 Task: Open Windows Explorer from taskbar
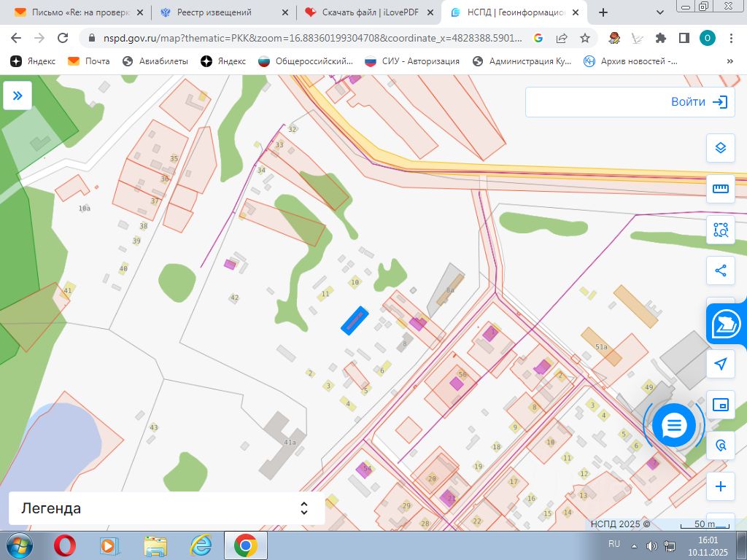tap(155, 545)
